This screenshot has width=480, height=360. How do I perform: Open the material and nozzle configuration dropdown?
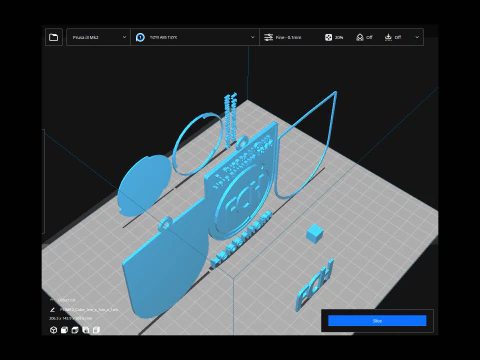tap(195, 37)
